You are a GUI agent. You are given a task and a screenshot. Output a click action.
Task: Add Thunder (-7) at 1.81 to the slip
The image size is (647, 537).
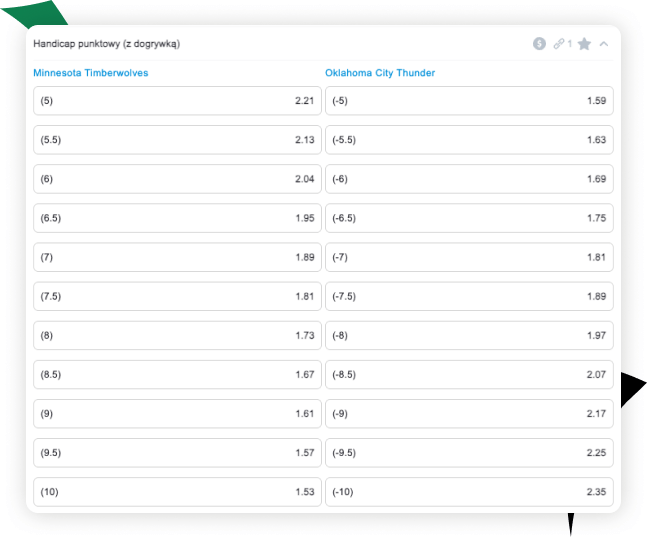click(469, 257)
